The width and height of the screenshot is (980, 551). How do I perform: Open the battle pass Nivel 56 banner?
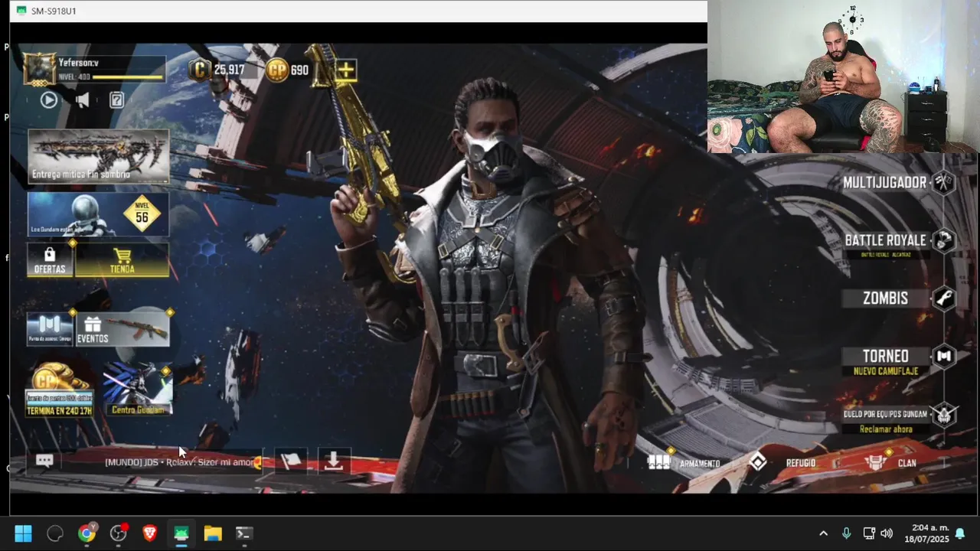(99, 214)
